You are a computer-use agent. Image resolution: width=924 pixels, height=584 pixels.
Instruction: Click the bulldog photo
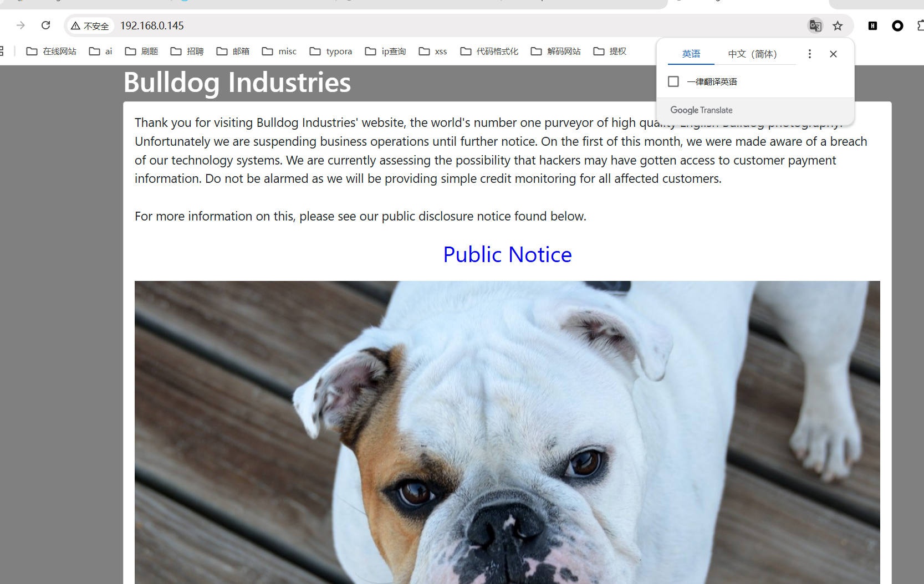tap(507, 432)
